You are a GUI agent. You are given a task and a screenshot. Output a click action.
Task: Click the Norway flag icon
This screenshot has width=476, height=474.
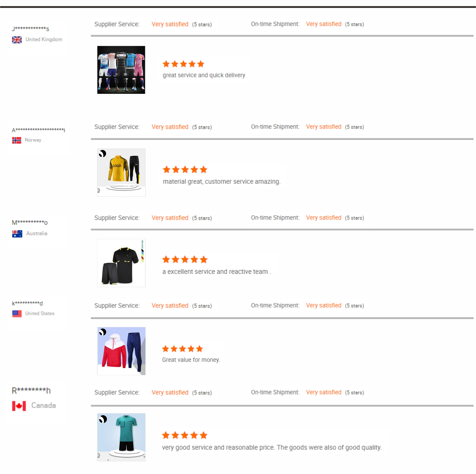pyautogui.click(x=17, y=140)
